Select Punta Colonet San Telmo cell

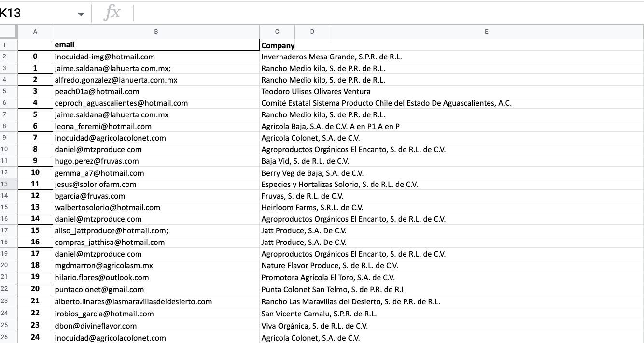pyautogui.click(x=332, y=289)
